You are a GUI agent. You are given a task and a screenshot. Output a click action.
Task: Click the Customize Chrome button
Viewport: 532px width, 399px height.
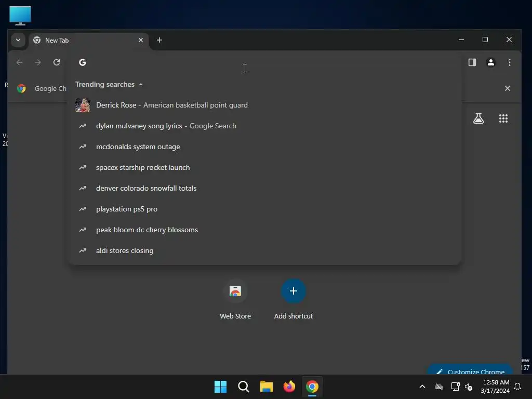[x=470, y=370]
